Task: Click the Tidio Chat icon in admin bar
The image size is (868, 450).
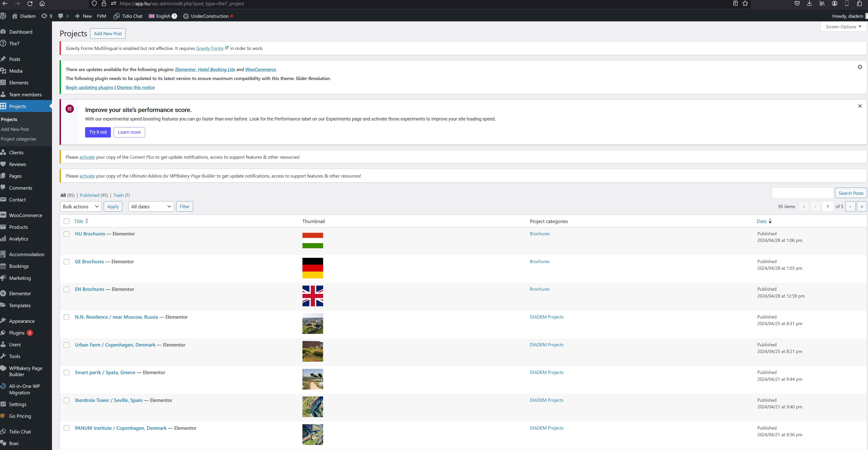Action: pos(117,16)
